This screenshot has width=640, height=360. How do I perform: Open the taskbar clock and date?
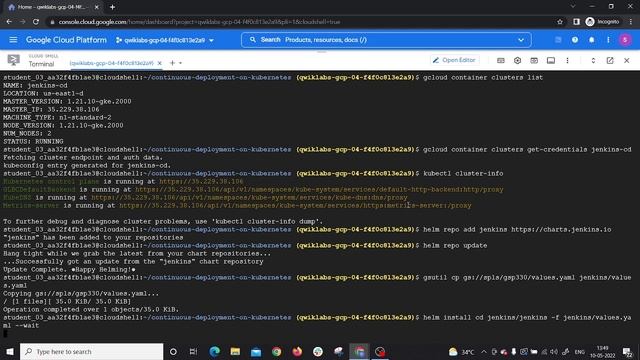tap(602, 351)
